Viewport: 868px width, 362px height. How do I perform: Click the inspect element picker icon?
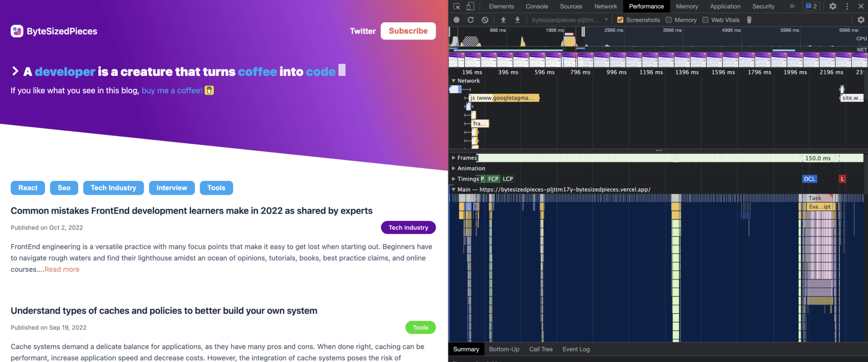click(x=457, y=7)
